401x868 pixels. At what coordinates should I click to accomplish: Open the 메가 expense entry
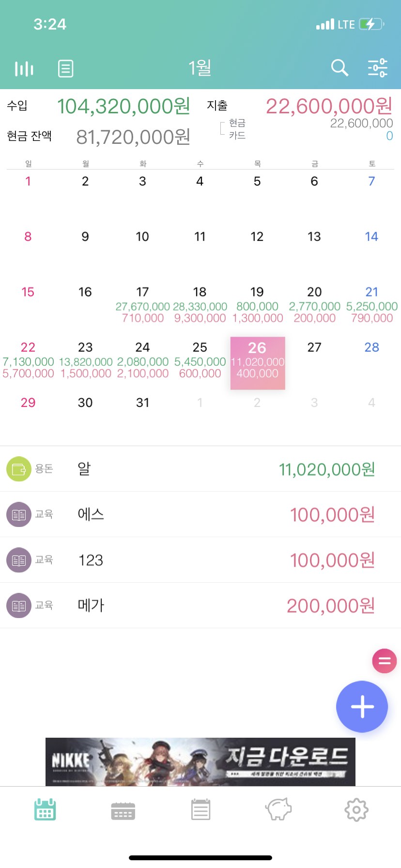point(200,605)
